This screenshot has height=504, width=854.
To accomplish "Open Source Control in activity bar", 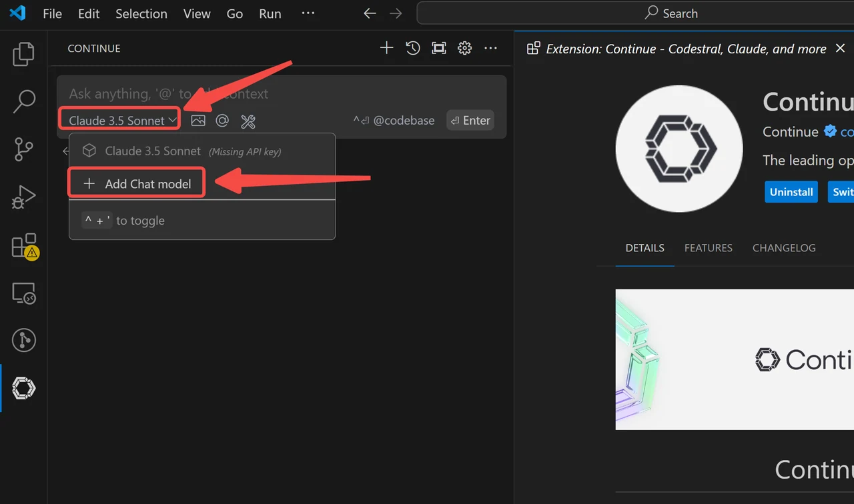I will click(23, 150).
